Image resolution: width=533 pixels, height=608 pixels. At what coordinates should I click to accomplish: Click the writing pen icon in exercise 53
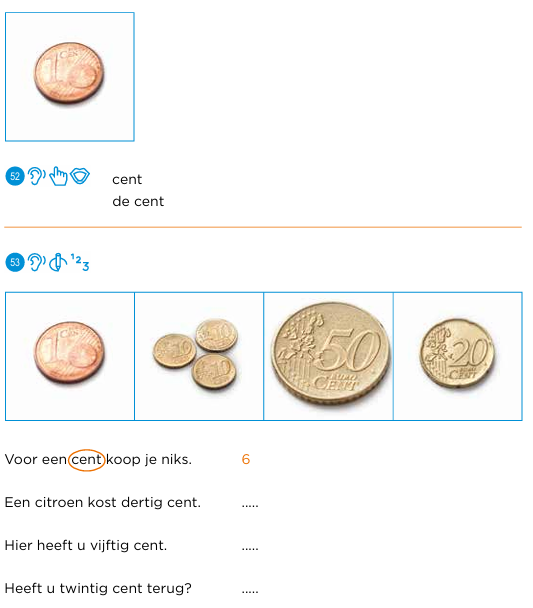click(58, 262)
